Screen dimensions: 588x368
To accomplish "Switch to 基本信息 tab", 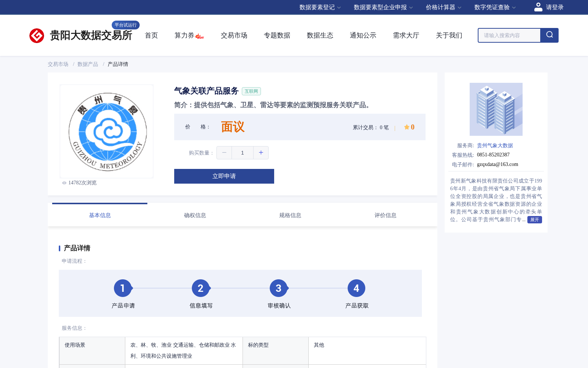I will (100, 215).
